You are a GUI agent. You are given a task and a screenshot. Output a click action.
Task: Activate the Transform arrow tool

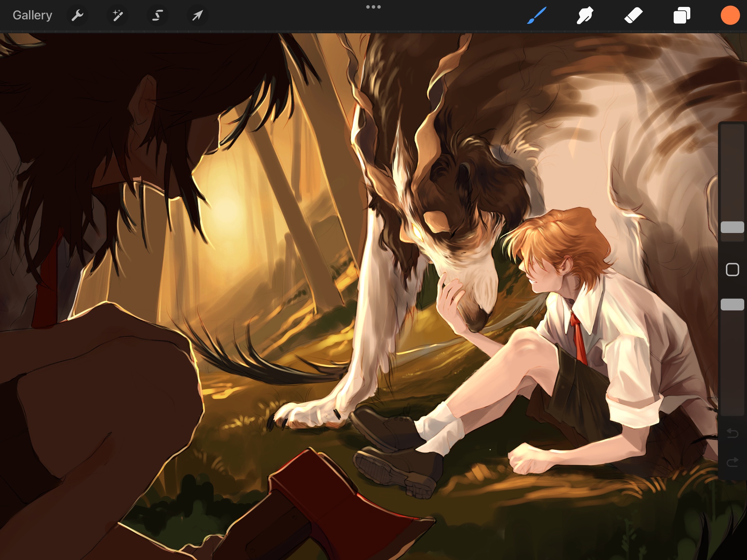[x=197, y=15]
